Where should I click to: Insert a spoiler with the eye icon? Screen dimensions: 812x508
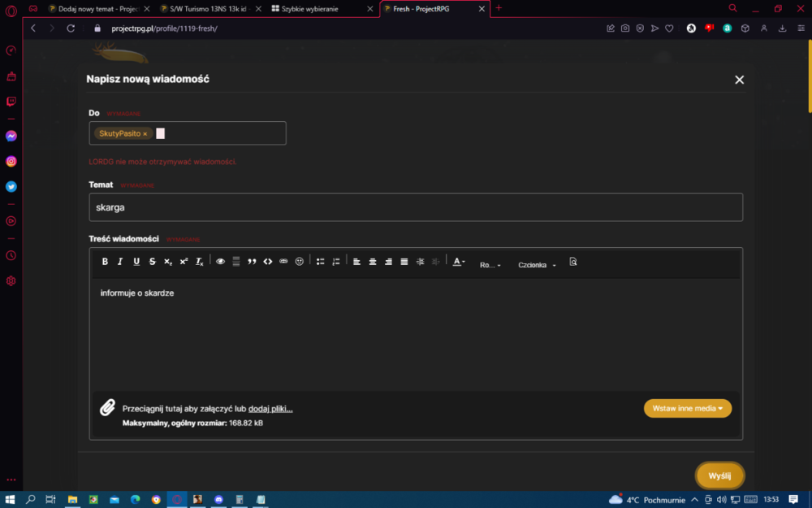(221, 262)
